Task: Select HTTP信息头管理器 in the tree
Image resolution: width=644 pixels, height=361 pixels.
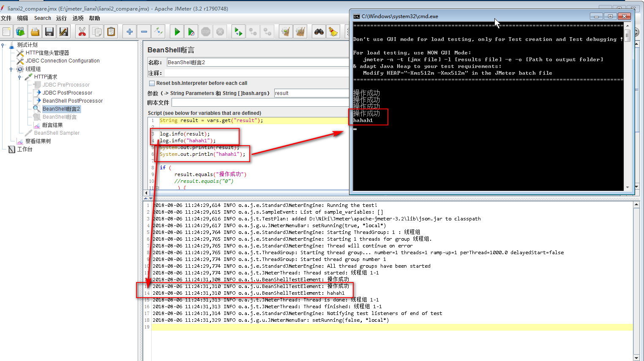Action: (x=47, y=53)
